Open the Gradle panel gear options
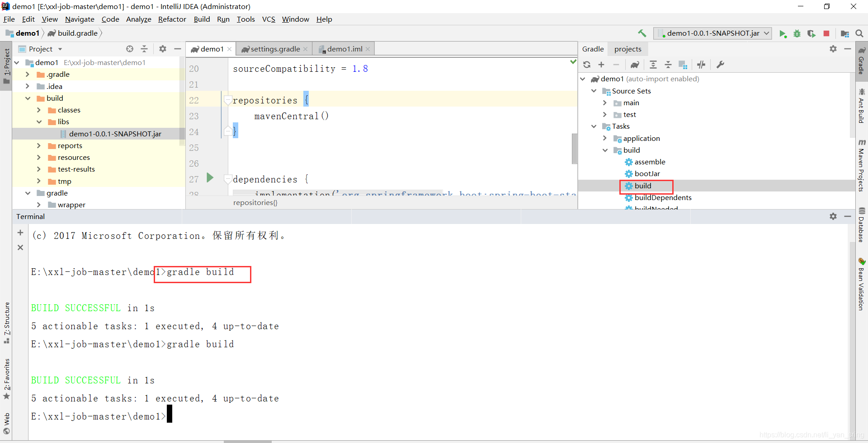The image size is (868, 443). pos(833,49)
